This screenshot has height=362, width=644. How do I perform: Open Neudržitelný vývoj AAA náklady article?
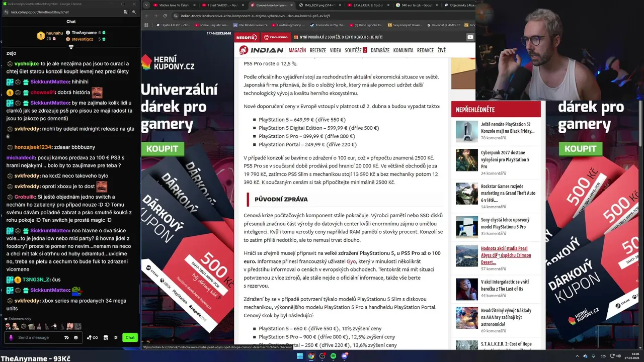tap(506, 317)
